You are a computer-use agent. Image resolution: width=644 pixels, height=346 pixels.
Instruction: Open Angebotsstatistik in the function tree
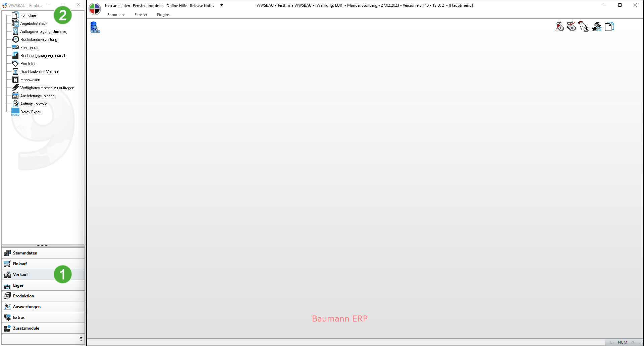[34, 23]
